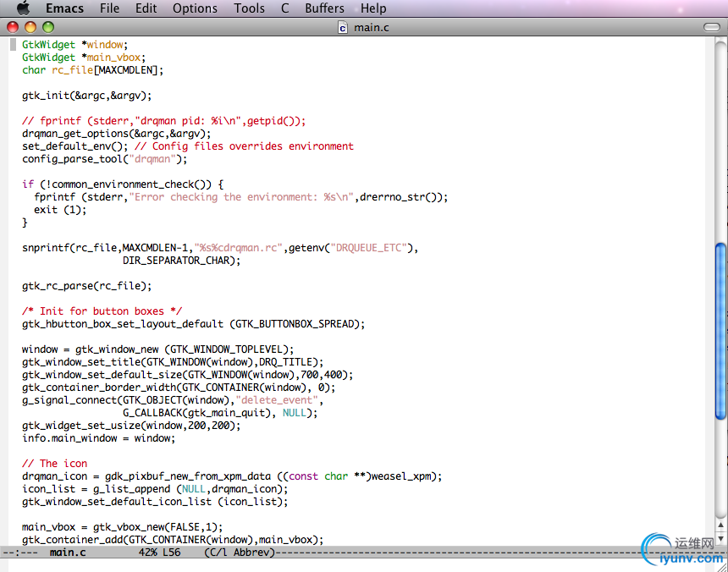Click the scrollbar down arrow
The width and height of the screenshot is (728, 572).
(x=720, y=539)
